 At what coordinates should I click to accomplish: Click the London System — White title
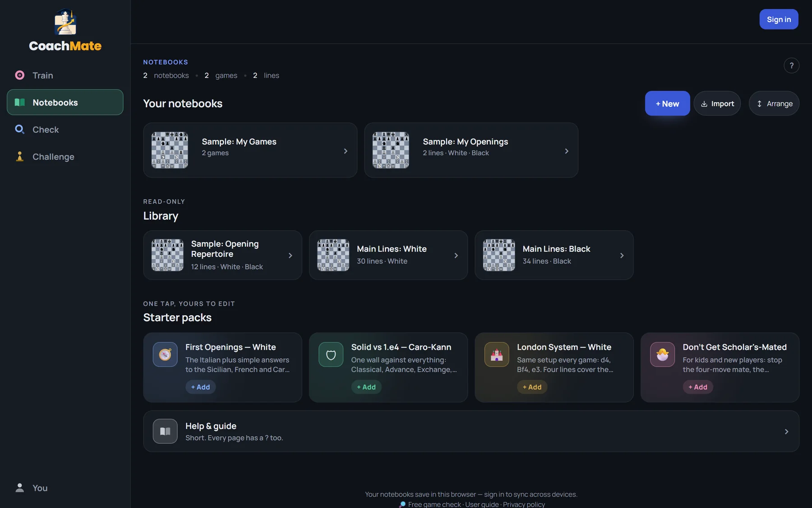(x=564, y=347)
